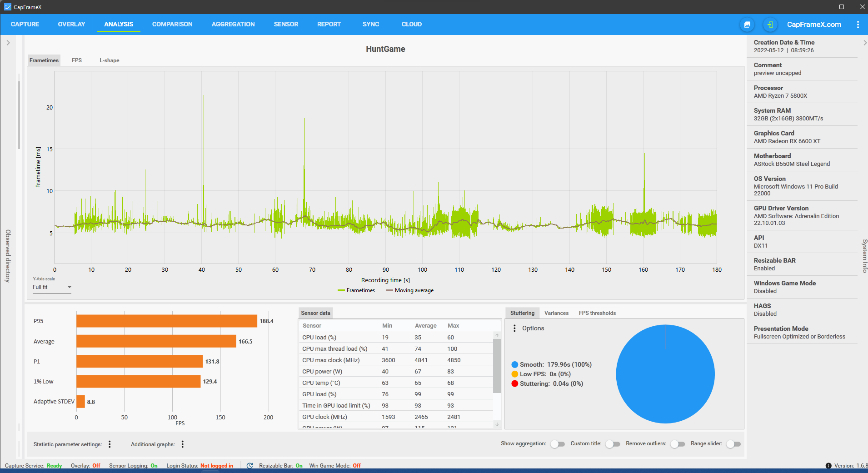Screen dimensions: 868x473
Task: Switch to the CAPTURE tab
Action: coord(25,25)
